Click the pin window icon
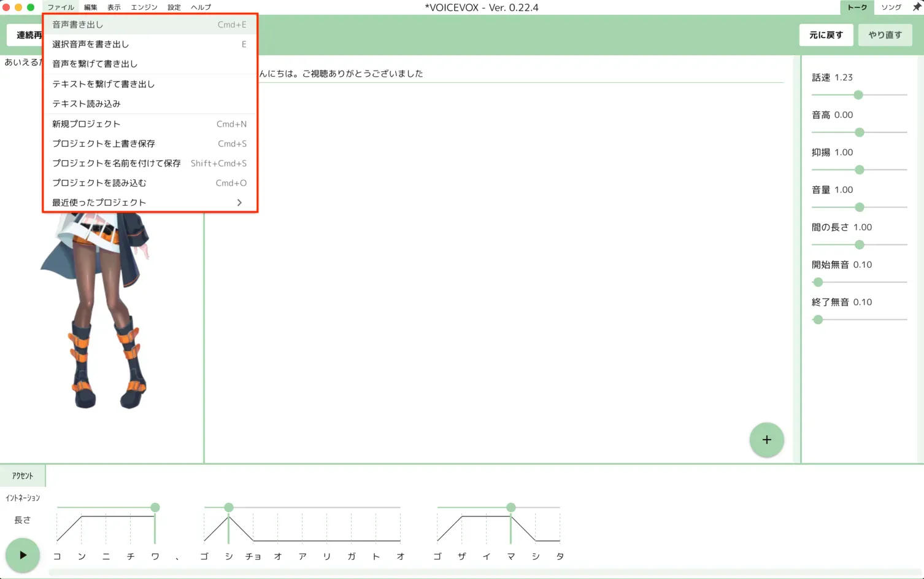This screenshot has height=579, width=924. point(917,7)
